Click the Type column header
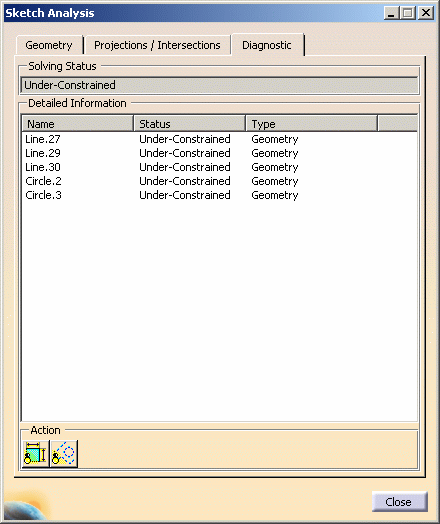 (312, 124)
